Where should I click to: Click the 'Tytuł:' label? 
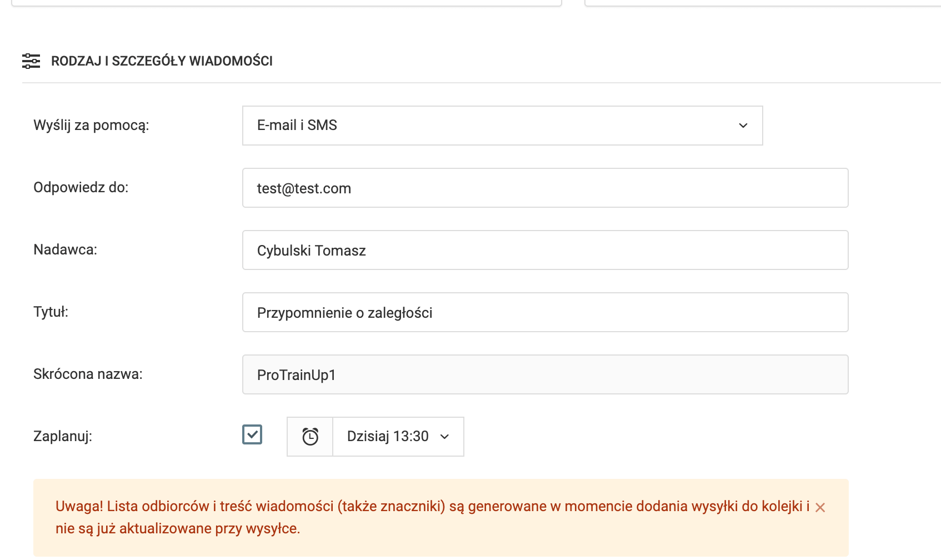(x=51, y=312)
